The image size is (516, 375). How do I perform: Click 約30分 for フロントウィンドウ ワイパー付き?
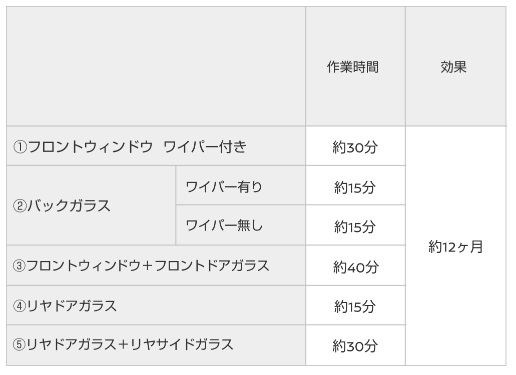(x=355, y=147)
